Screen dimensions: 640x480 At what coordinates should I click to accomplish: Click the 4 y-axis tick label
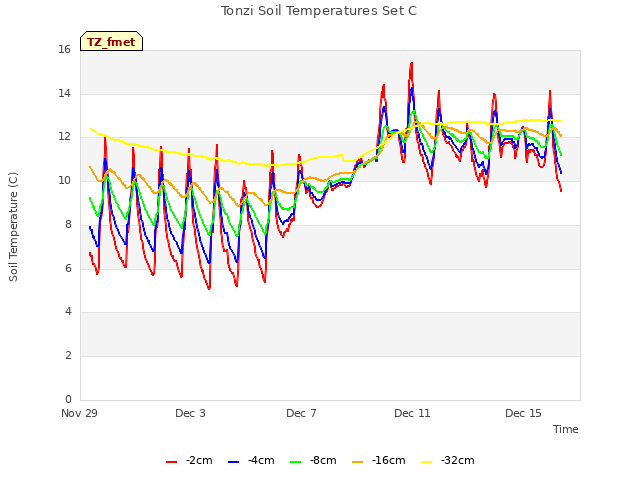68,311
